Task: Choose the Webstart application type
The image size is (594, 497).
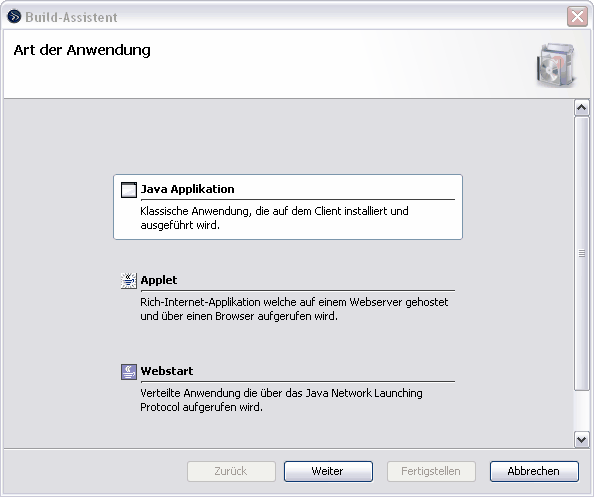Action: click(167, 371)
